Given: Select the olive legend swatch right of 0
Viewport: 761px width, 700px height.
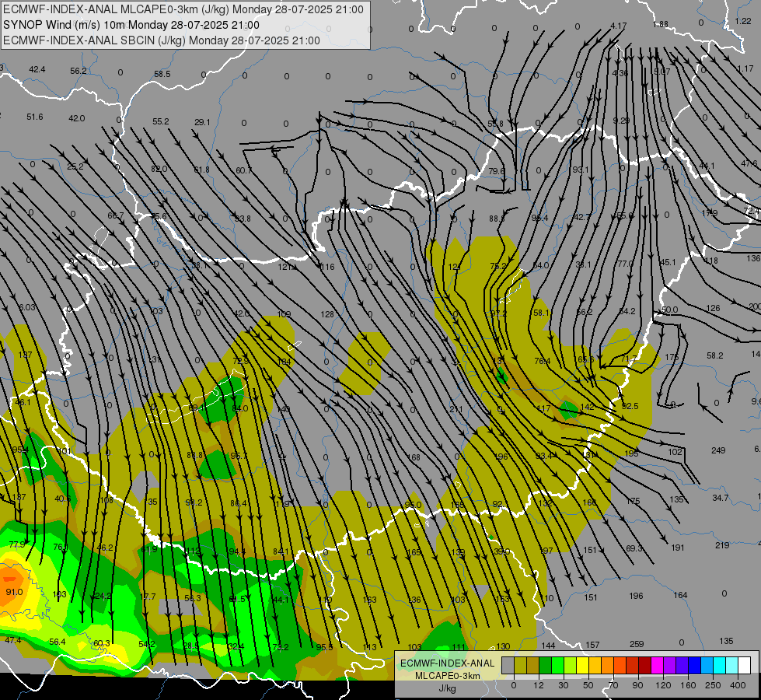Looking at the screenshot, I should click(x=520, y=665).
